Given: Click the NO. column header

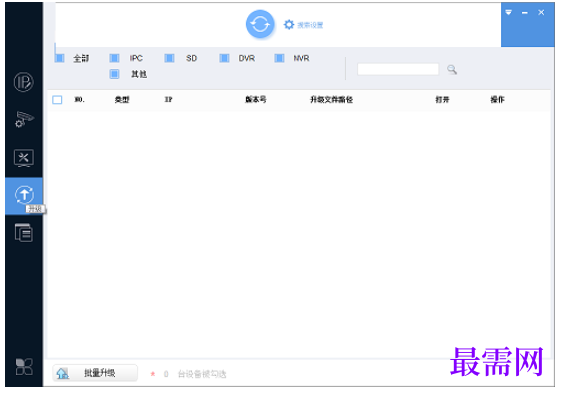Looking at the screenshot, I should 79,100.
